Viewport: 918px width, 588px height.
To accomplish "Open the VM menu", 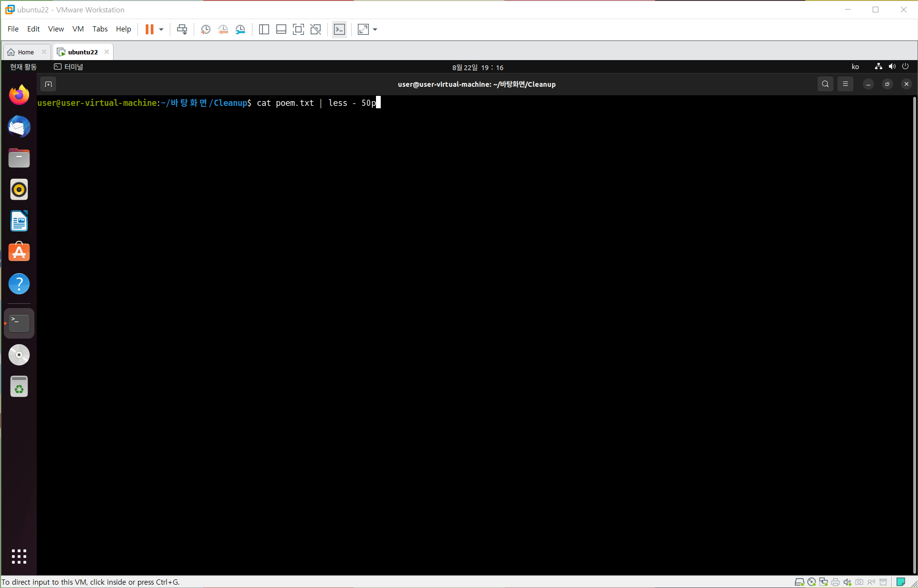I will pos(78,29).
